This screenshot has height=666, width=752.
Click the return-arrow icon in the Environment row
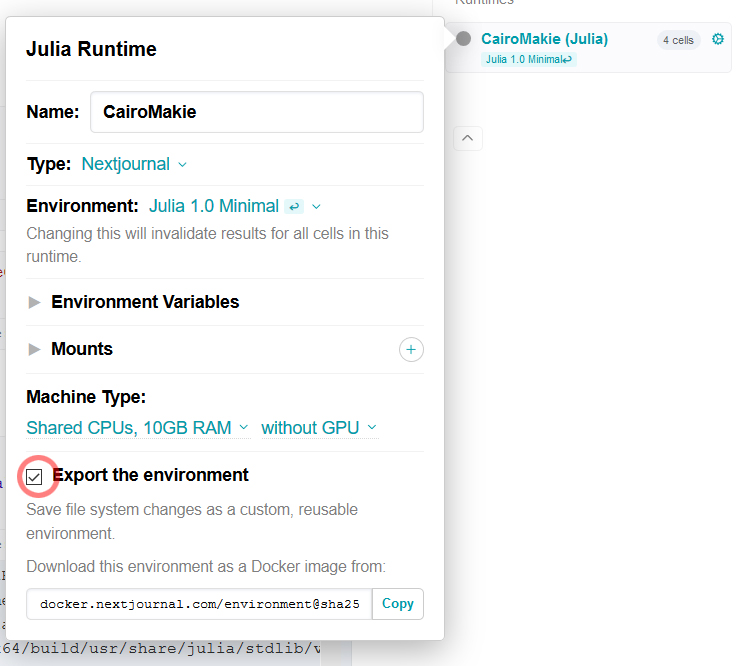point(294,207)
